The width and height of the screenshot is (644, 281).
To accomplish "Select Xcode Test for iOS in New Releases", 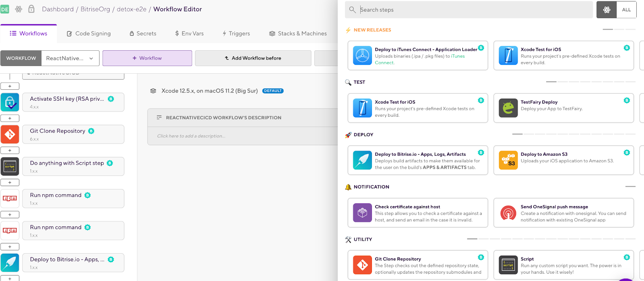I will pyautogui.click(x=563, y=56).
